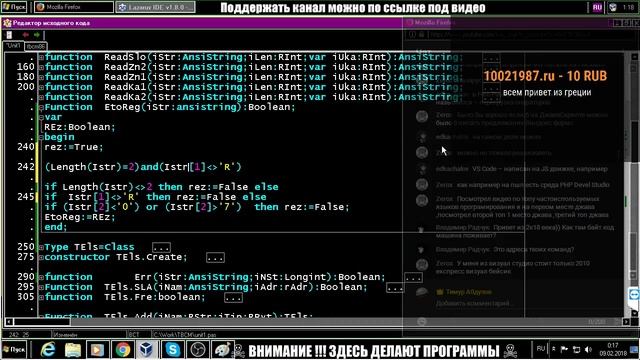Select the Unit1 editor tab

click(13, 46)
